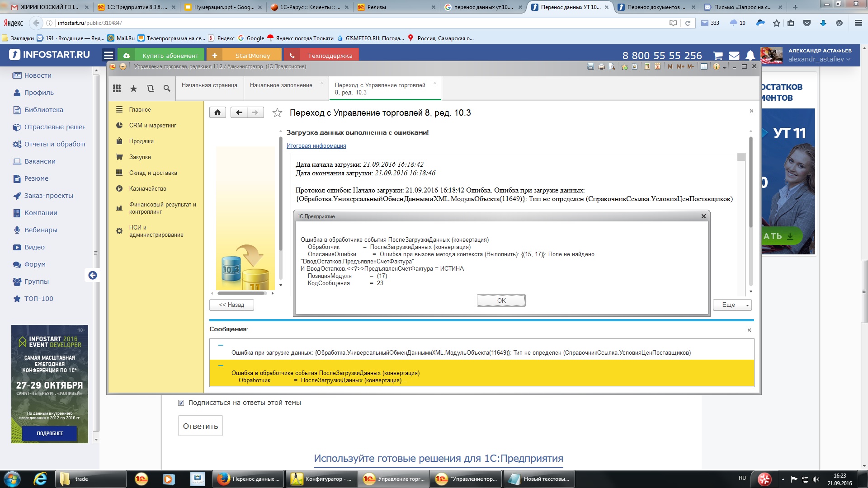The width and height of the screenshot is (868, 488).
Task: Switch to Начальное заполнение tab
Action: pyautogui.click(x=281, y=85)
